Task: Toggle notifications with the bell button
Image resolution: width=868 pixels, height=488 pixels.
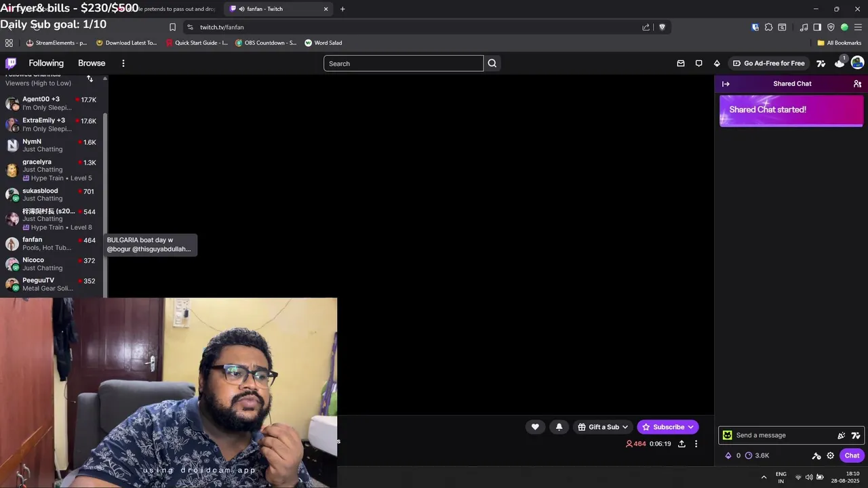Action: 559,427
